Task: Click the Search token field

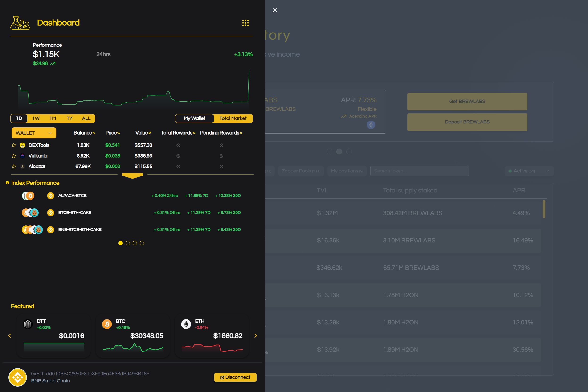Action: pos(420,171)
